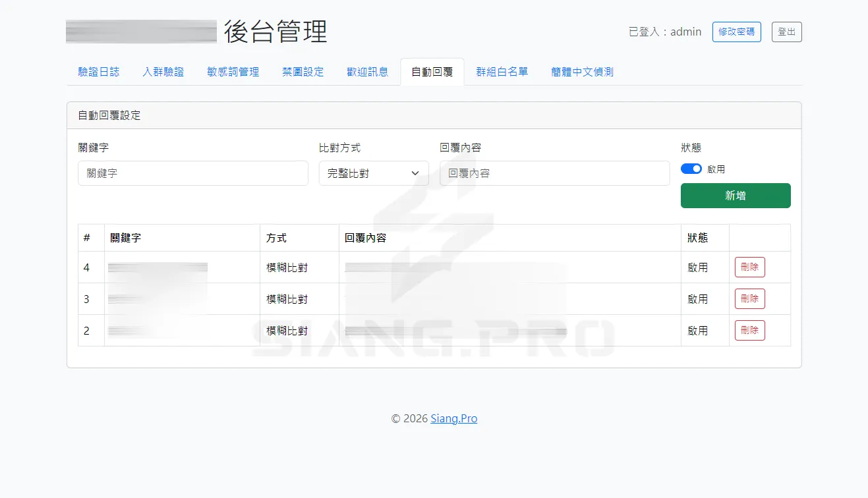868x498 pixels.
Task: Click the 新增 button to add a rule
Action: pyautogui.click(x=735, y=196)
